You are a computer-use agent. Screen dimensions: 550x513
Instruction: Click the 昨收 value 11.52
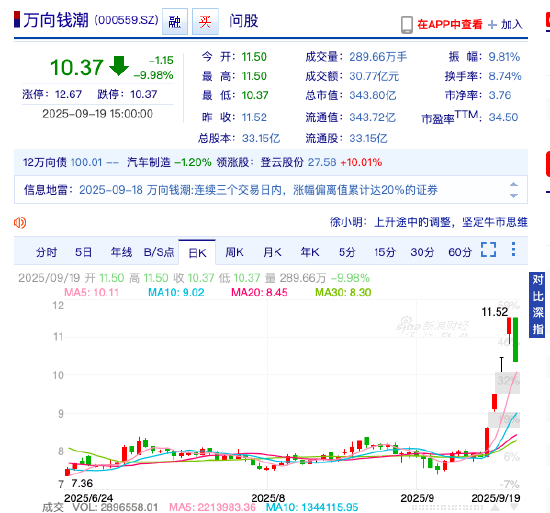coord(254,117)
